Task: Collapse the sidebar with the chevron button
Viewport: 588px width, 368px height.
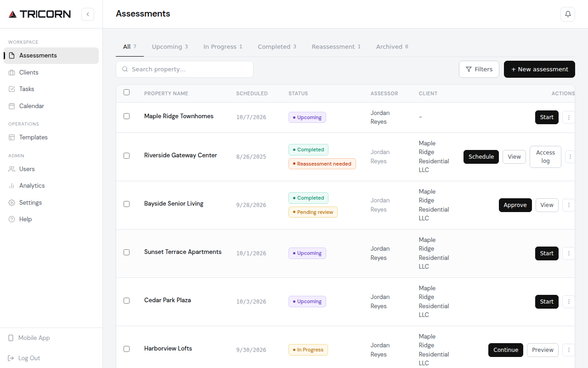Action: 88,14
